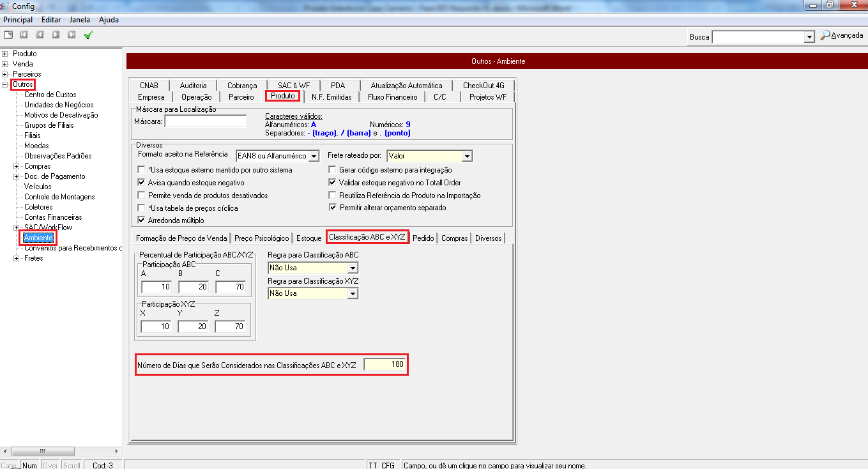Open 'Formato aceito na Referência' dropdown
Viewport: 868px width, 469px height.
(x=314, y=156)
